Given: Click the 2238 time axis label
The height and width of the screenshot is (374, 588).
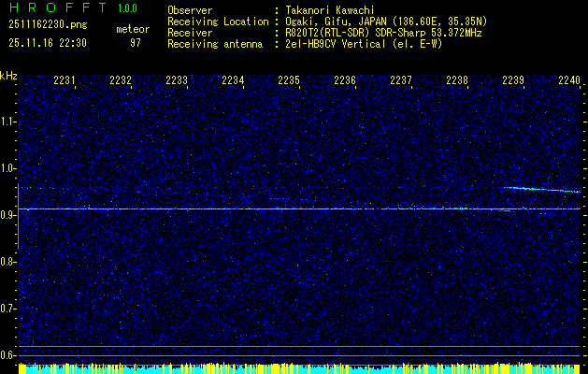Looking at the screenshot, I should [457, 79].
